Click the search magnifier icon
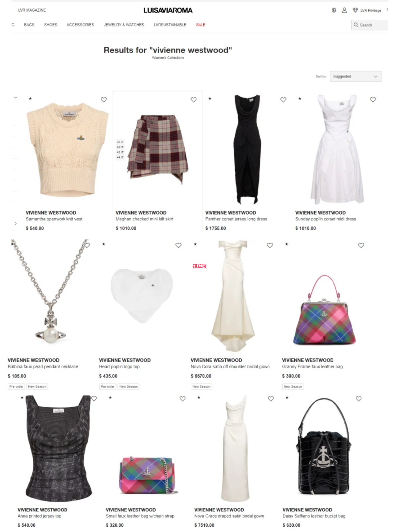The width and height of the screenshot is (399, 532). (356, 25)
